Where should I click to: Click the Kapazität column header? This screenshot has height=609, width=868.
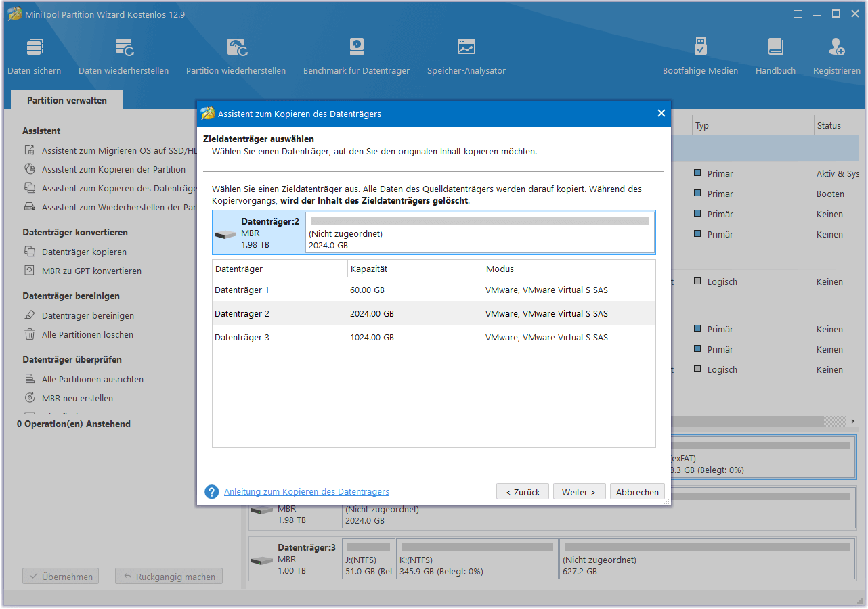[x=415, y=269]
